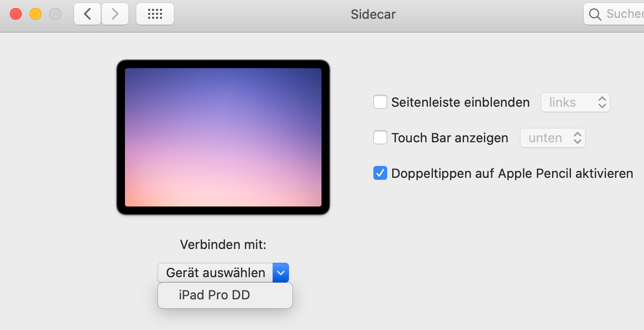
Task: Go back to the previous preferences pane
Action: click(87, 14)
